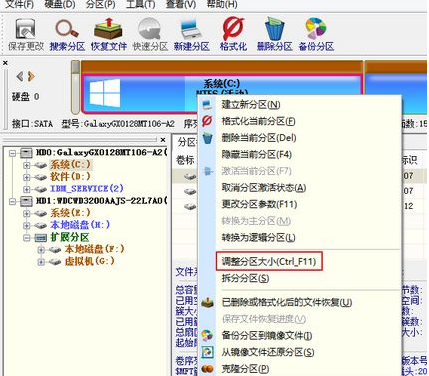Image resolution: width=429 pixels, height=376 pixels.
Task: Collapse the 扩展分区 tree node
Action: [26, 237]
